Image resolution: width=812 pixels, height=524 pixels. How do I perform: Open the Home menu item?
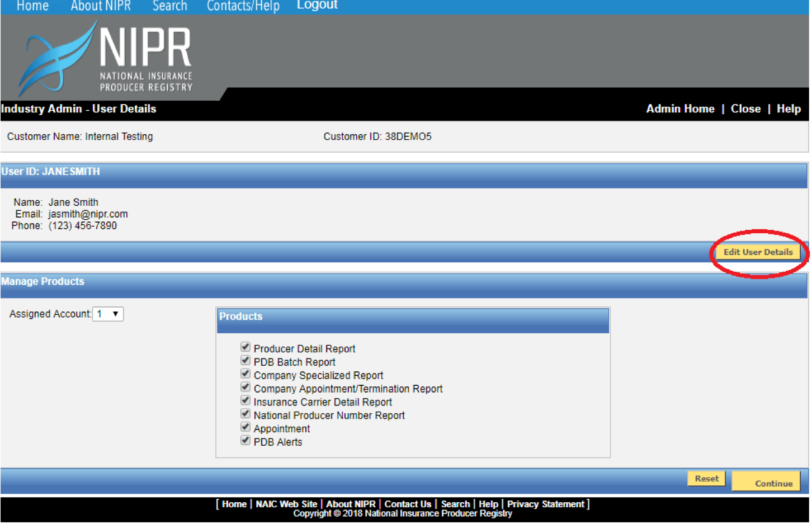(33, 6)
